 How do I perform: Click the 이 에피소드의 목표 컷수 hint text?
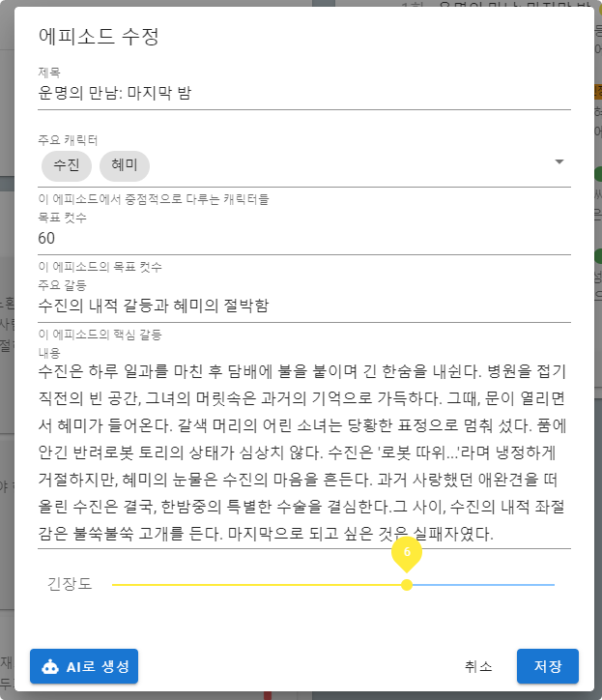(100, 267)
